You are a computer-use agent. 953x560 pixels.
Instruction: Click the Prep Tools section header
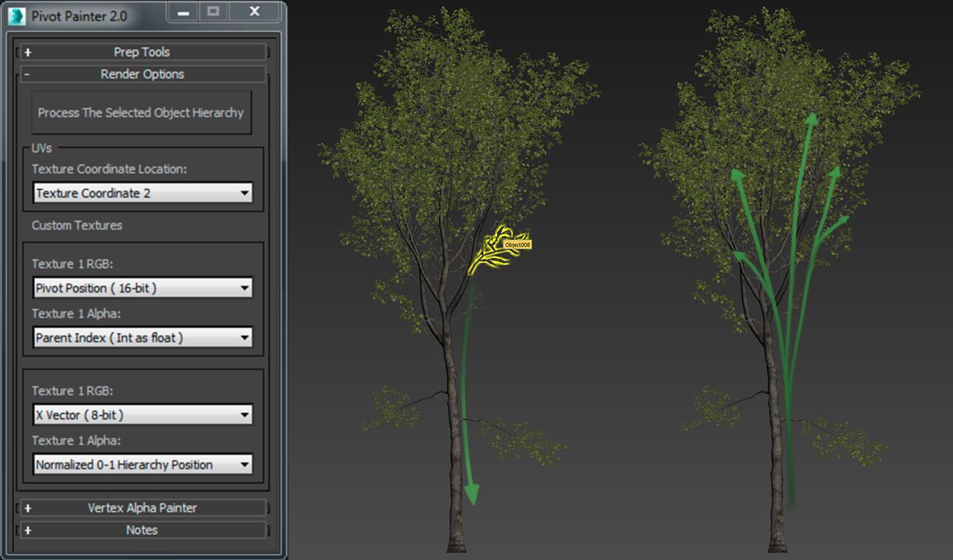[x=141, y=52]
